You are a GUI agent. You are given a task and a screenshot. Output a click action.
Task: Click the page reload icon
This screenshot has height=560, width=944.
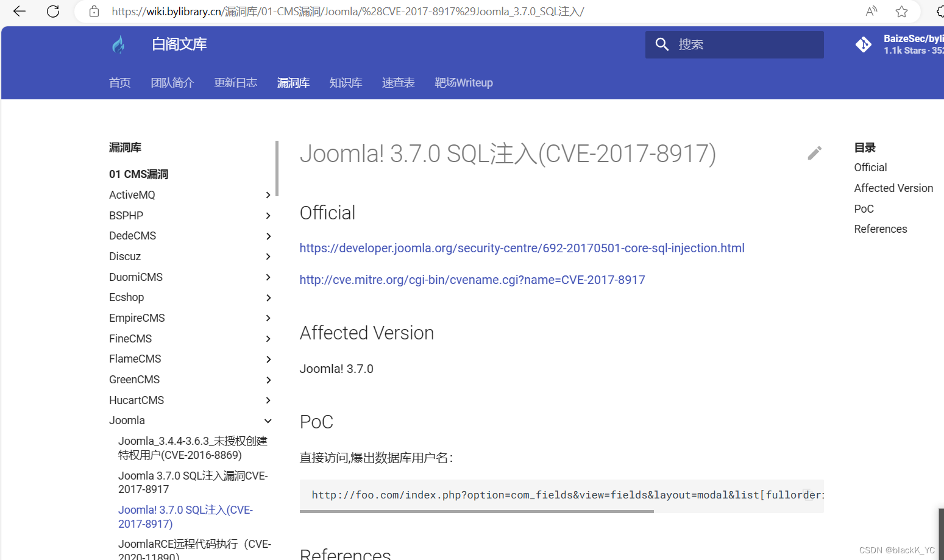point(53,11)
